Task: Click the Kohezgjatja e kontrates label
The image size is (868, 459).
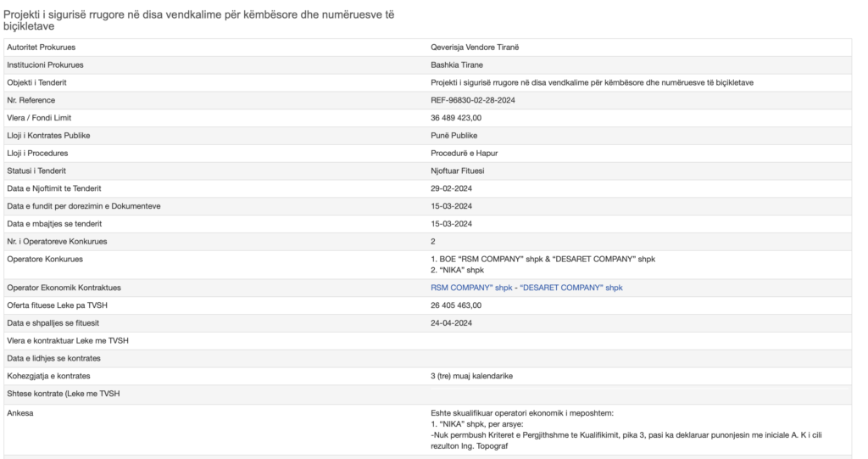Action: (x=48, y=377)
